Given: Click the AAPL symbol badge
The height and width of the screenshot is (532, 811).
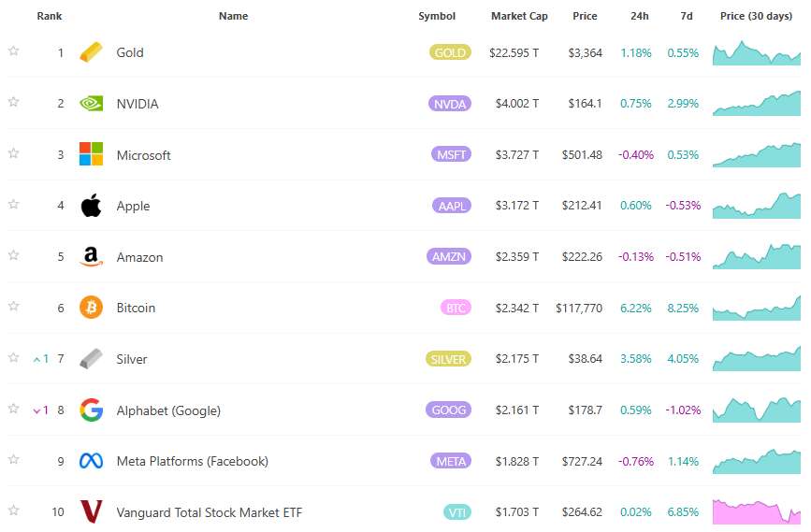Looking at the screenshot, I should (452, 206).
